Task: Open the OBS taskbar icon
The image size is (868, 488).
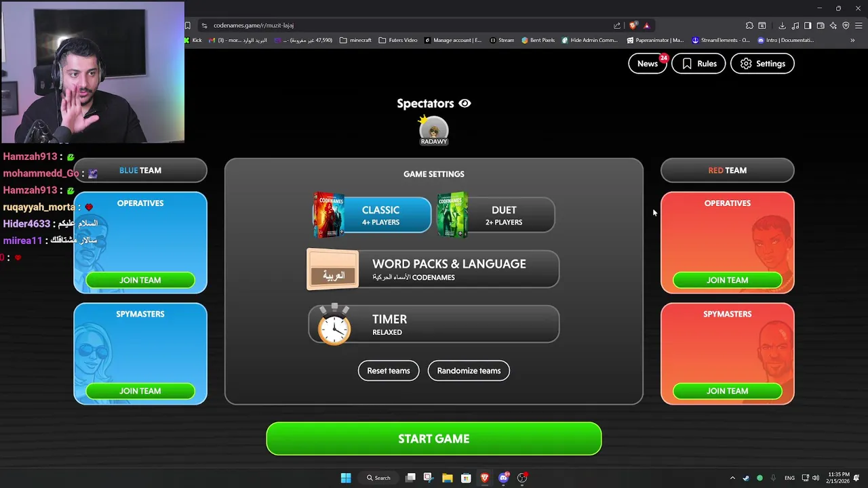Action: tap(522, 478)
